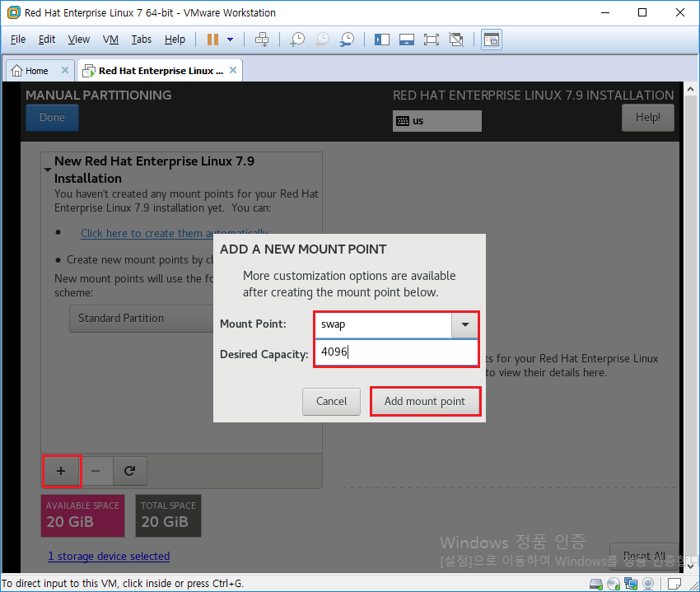
Task: Select the TOTAL SPACE 20 GiB box
Action: click(x=168, y=515)
